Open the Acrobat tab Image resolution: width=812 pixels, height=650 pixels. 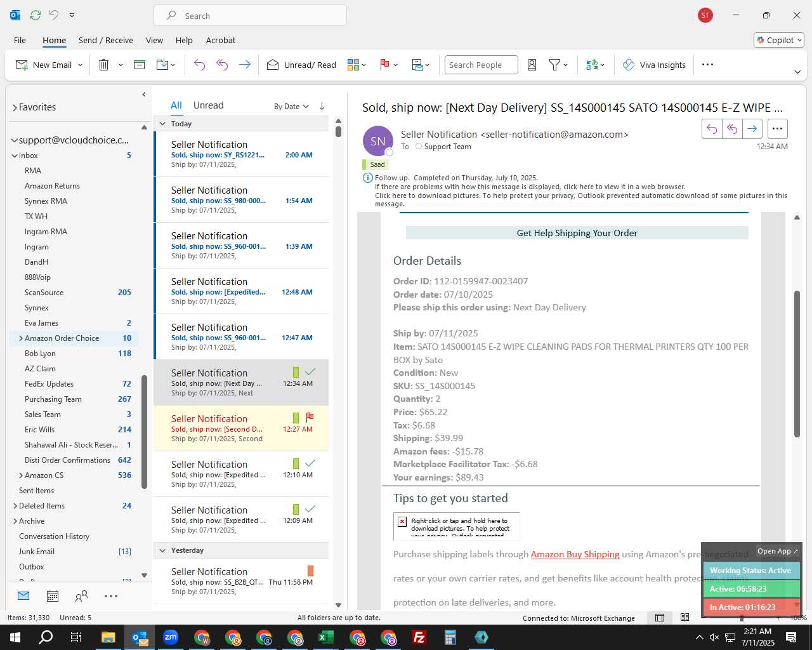pos(221,40)
